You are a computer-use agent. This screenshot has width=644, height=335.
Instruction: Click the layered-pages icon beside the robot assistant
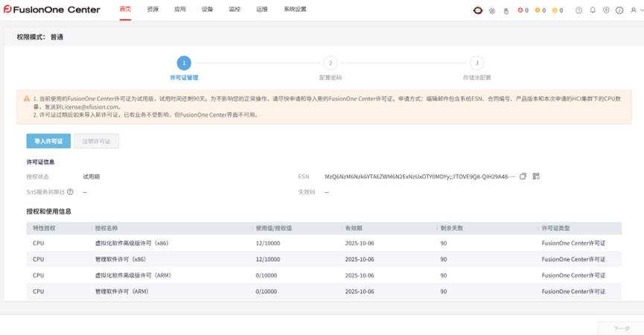pos(492,11)
